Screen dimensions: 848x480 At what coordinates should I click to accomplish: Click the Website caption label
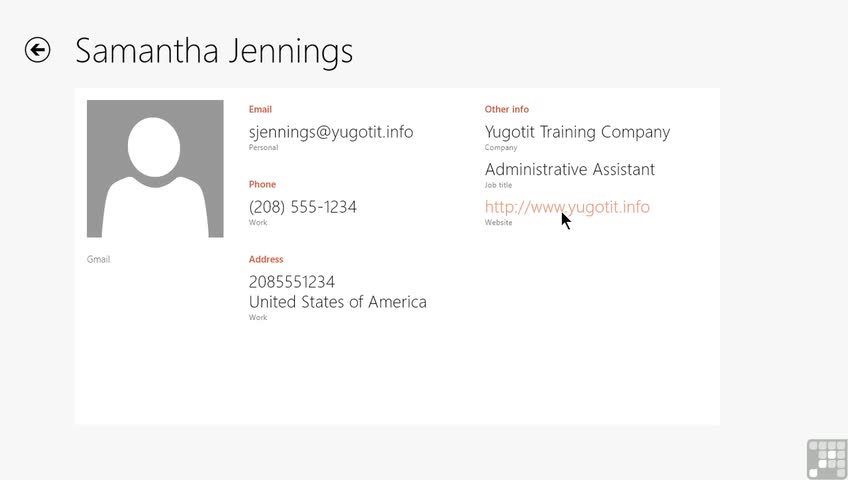coord(498,223)
